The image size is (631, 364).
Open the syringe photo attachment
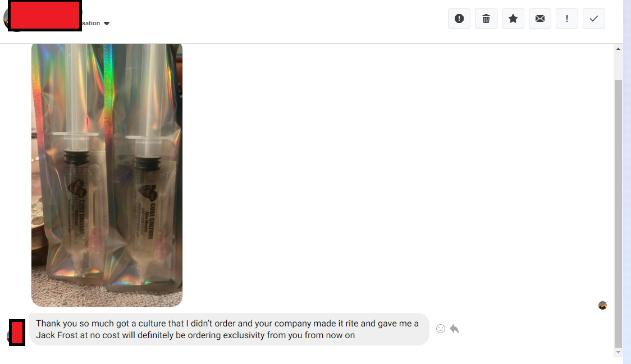107,175
